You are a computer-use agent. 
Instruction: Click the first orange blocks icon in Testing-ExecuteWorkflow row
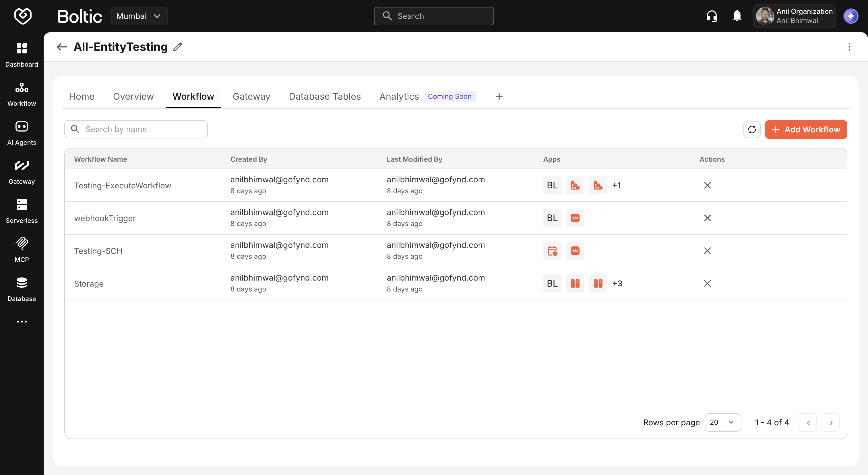[575, 185]
